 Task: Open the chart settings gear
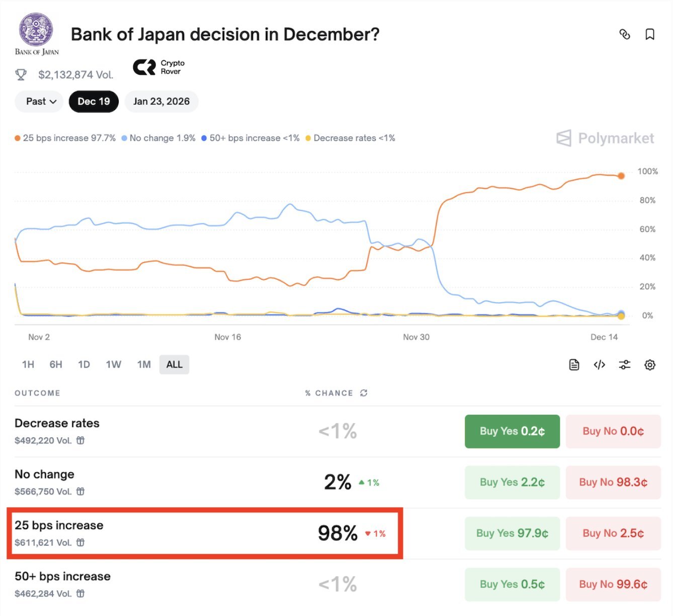pyautogui.click(x=649, y=364)
